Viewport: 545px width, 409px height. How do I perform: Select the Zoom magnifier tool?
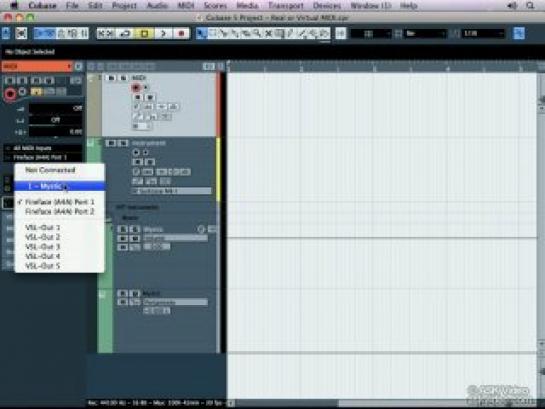click(257, 33)
